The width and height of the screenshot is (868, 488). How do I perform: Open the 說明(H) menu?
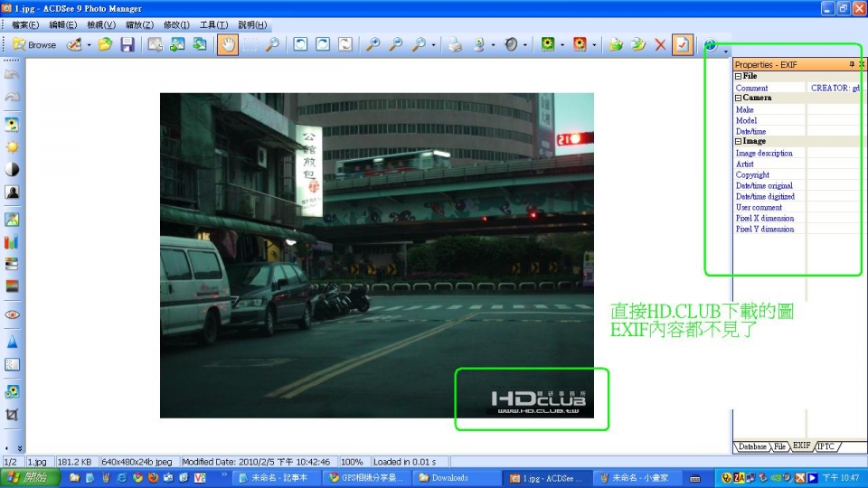pyautogui.click(x=252, y=25)
